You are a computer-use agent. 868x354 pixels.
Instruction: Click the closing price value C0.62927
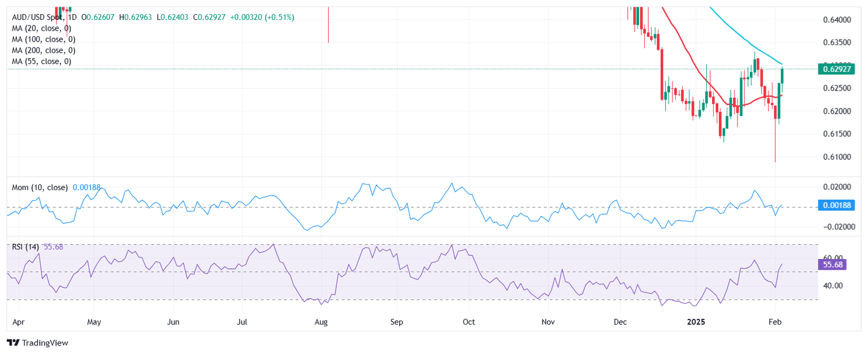(211, 18)
